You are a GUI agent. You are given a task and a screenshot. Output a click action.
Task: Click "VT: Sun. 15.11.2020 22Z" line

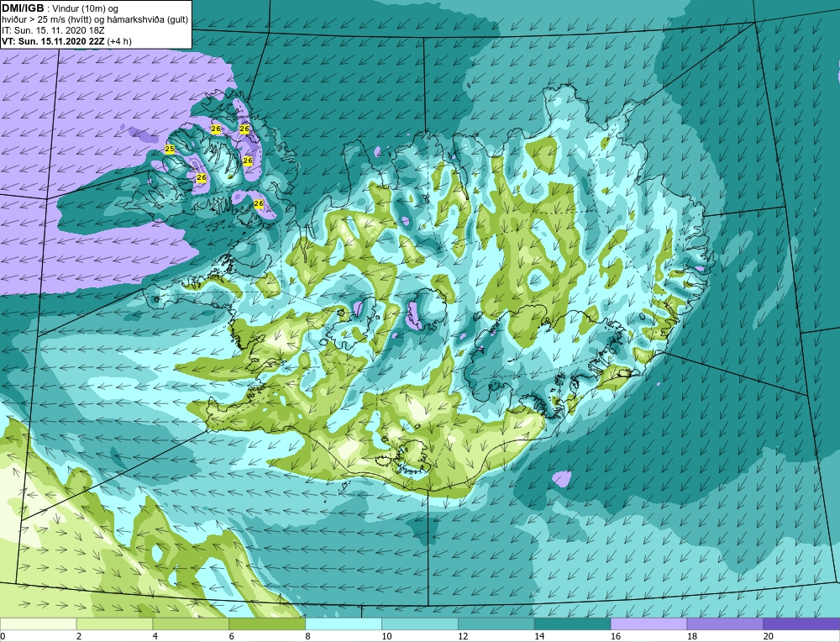[x=53, y=40]
